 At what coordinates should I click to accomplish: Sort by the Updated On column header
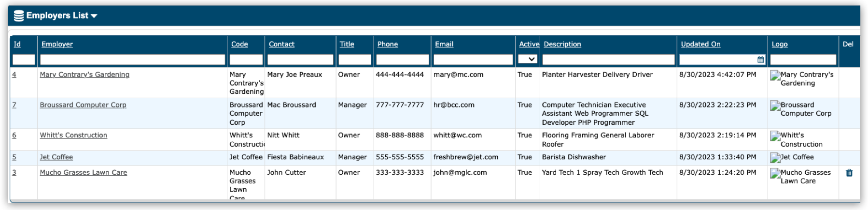pos(700,44)
